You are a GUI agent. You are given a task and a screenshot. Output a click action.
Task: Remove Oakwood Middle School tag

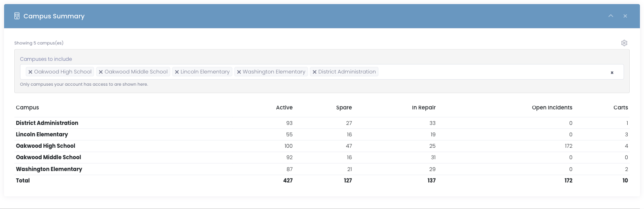tap(101, 72)
